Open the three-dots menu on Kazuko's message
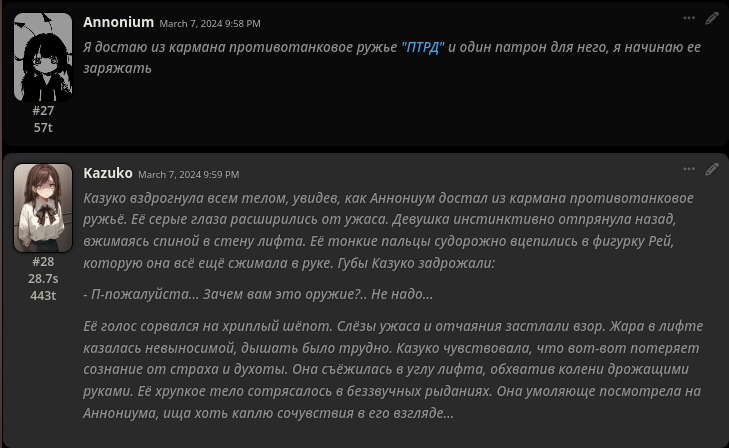Image resolution: width=729 pixels, height=448 pixels. 689,169
